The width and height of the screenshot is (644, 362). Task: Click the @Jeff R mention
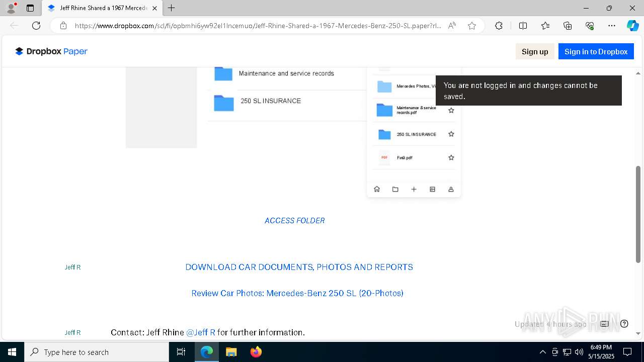[x=201, y=332]
